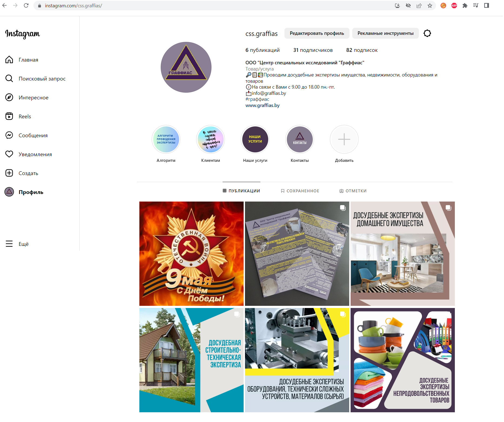Go back in browser history
504x422 pixels.
[5, 5]
